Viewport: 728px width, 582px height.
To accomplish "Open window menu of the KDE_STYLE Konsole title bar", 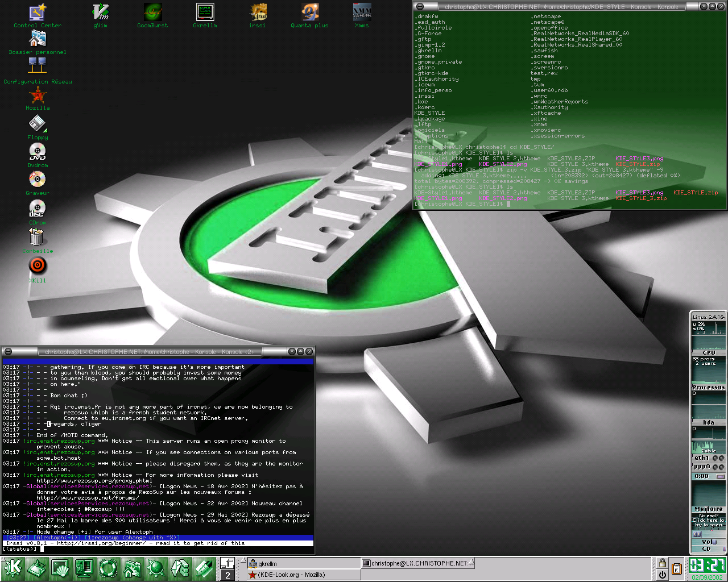I will pos(420,6).
